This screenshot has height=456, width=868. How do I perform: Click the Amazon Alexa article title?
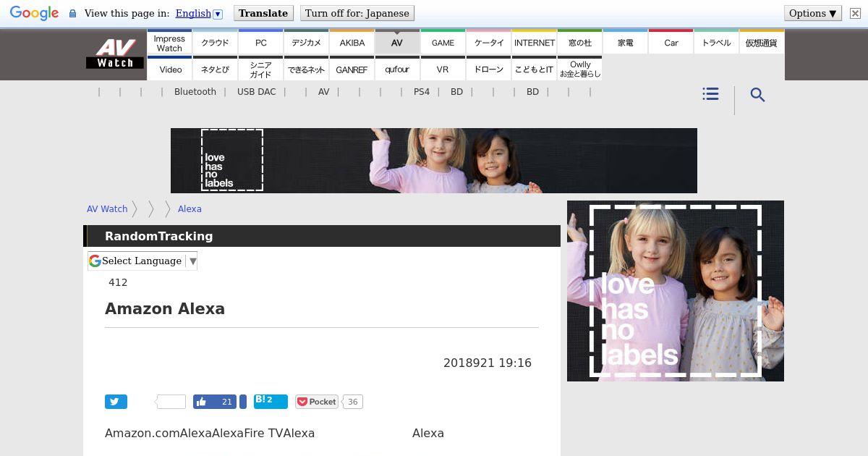click(165, 309)
